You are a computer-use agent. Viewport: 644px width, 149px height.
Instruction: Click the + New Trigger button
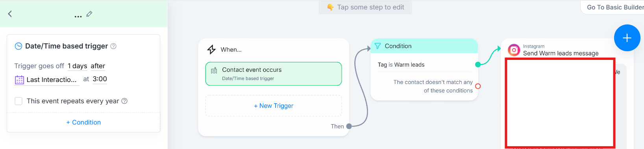pyautogui.click(x=274, y=106)
